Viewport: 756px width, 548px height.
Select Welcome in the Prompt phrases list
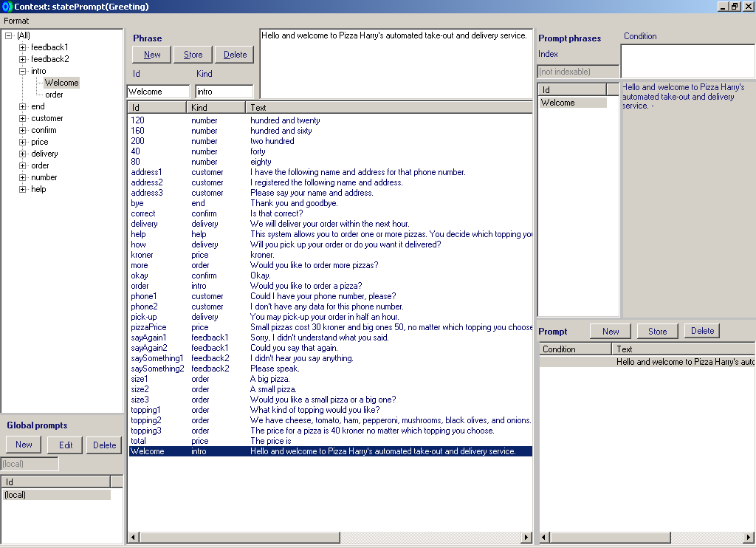572,103
